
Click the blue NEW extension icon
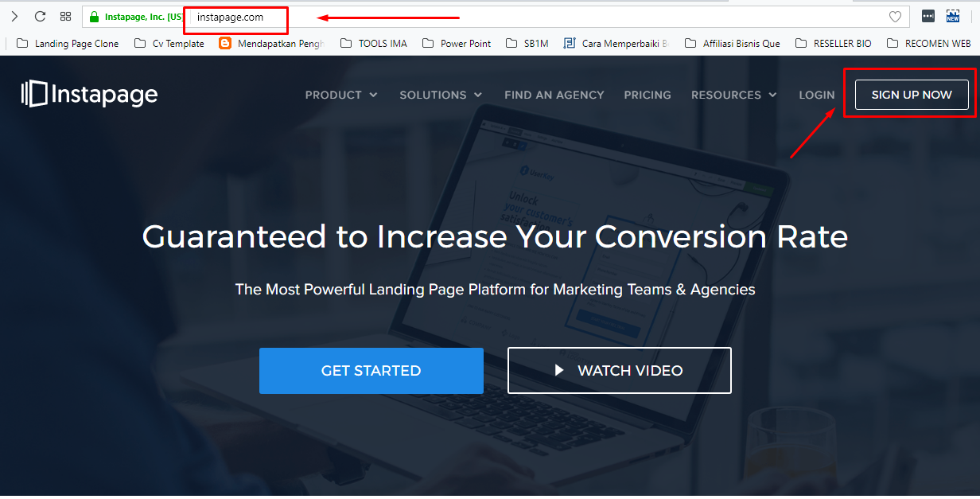click(952, 16)
